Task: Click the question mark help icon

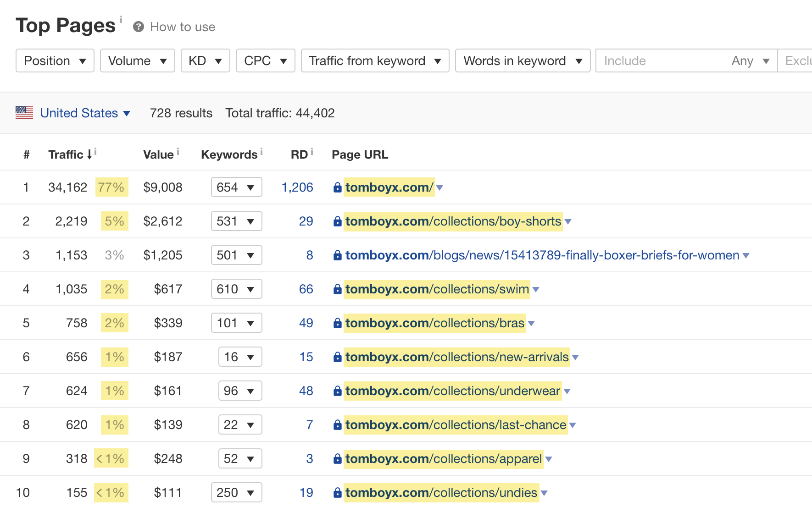Action: (139, 27)
